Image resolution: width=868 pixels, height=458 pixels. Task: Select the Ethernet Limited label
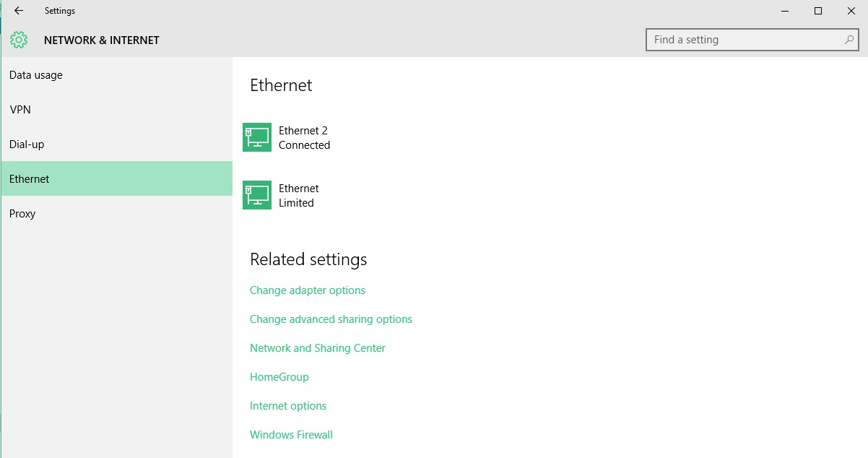tap(298, 196)
